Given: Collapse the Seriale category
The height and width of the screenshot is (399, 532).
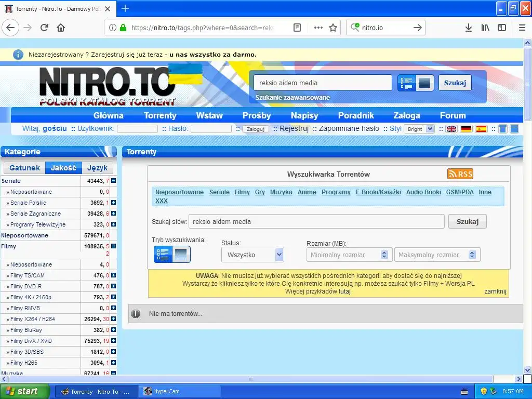Looking at the screenshot, I should [114, 181].
